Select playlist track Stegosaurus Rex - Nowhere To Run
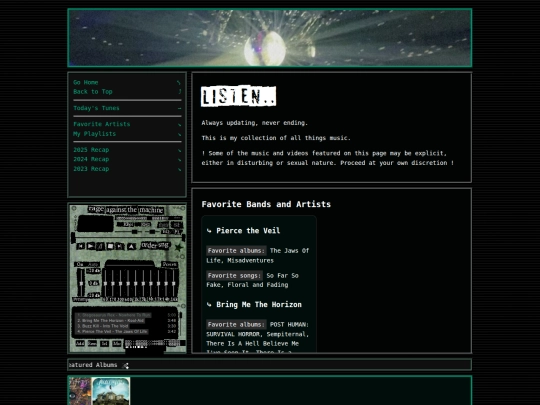This screenshot has height=405, width=540. 114,315
